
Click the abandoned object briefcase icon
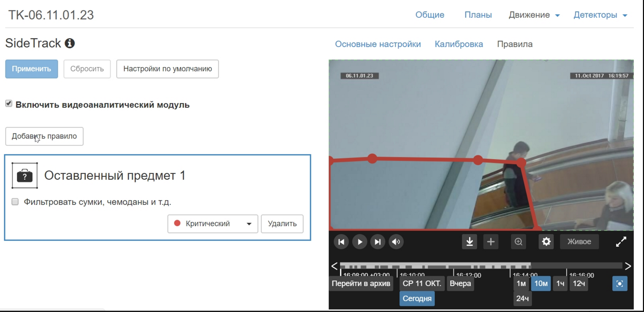(x=25, y=175)
